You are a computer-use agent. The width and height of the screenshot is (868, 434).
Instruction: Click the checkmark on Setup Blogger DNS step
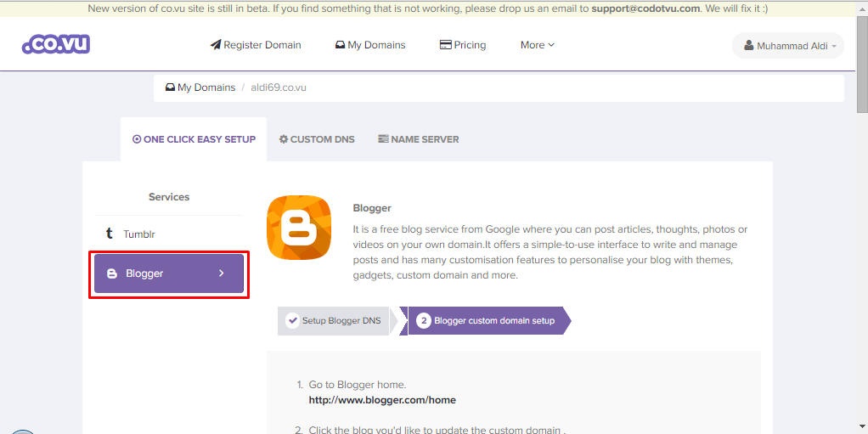click(x=293, y=320)
